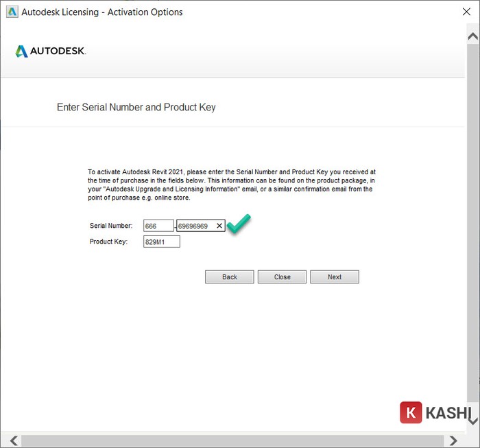Proceed with the Next button
The width and height of the screenshot is (480, 448).
(334, 276)
